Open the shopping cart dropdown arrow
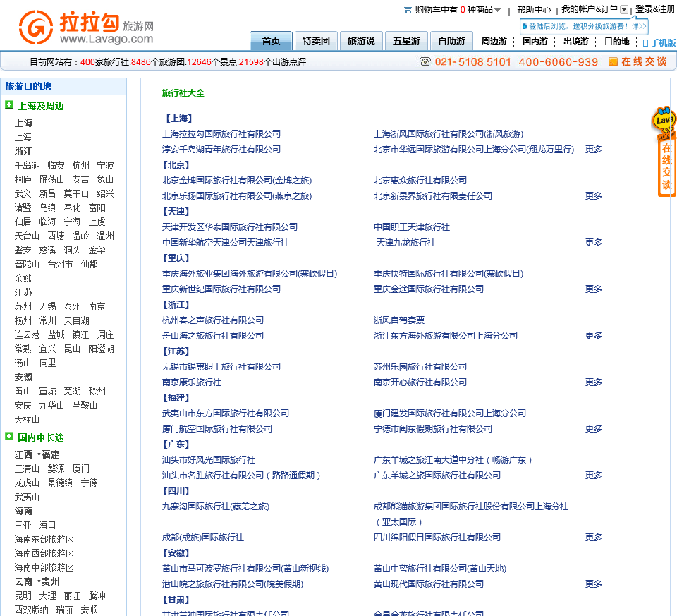The height and width of the screenshot is (616, 677). (x=497, y=10)
